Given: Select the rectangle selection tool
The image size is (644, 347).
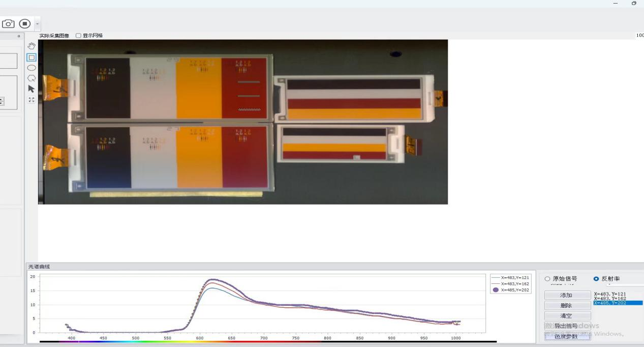Looking at the screenshot, I should point(32,57).
